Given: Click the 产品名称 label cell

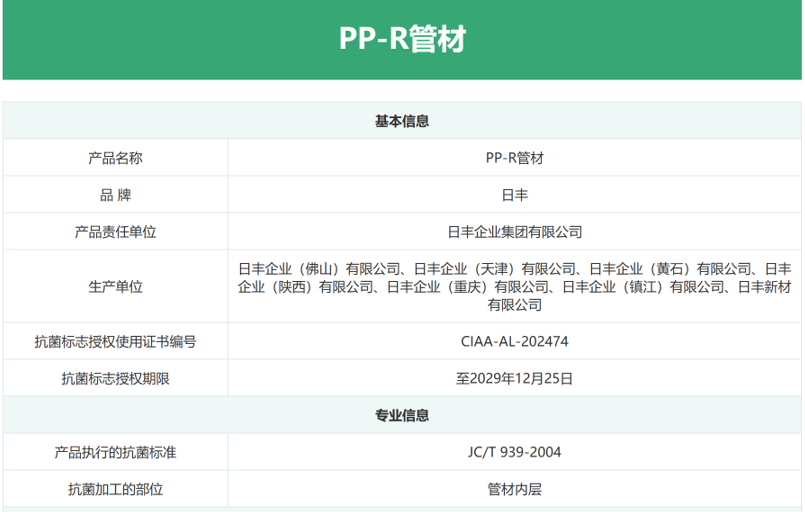Looking at the screenshot, I should (x=116, y=158).
